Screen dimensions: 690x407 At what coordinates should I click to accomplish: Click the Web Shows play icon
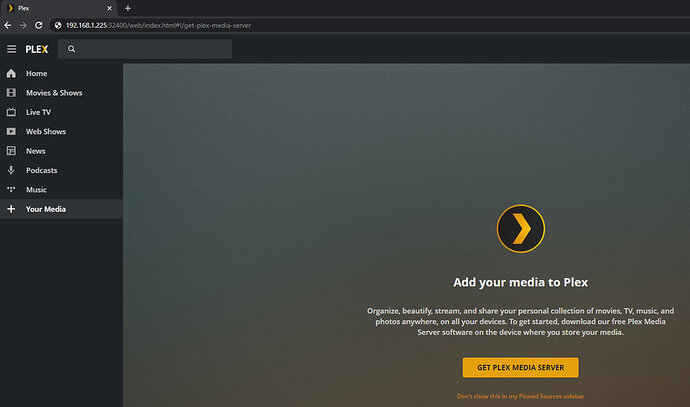pyautogui.click(x=11, y=132)
